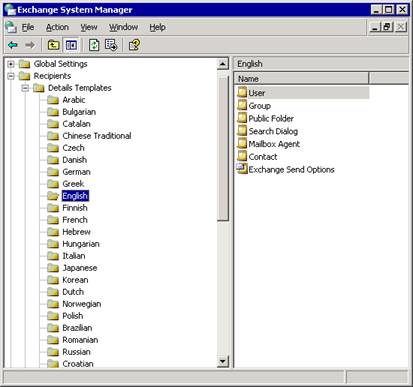Image resolution: width=413 pixels, height=387 pixels.
Task: Select the Danish language folder
Action: pyautogui.click(x=75, y=160)
